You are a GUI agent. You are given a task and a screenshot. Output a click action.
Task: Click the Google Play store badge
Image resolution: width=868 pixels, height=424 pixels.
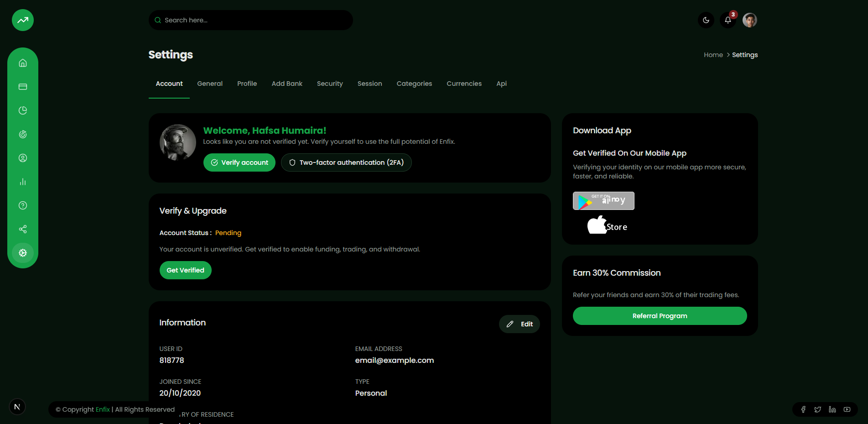(603, 201)
